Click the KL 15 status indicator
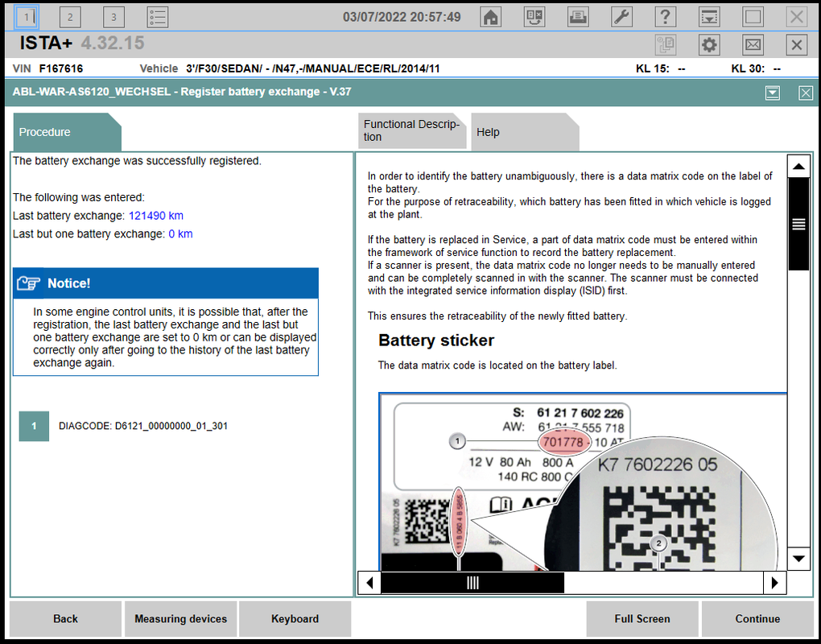The width and height of the screenshot is (821, 644). click(660, 68)
